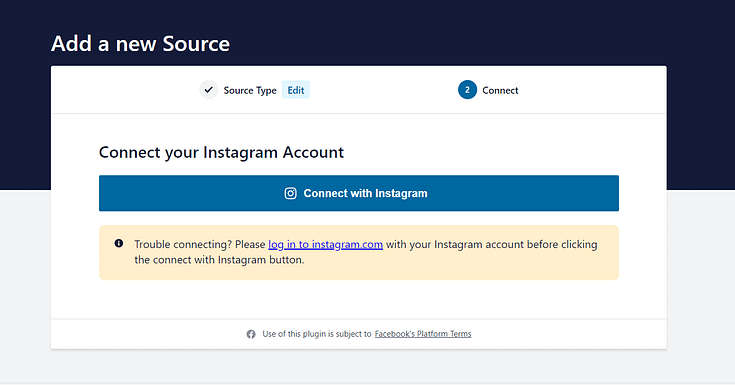Screen dimensions: 735x385
Task: Click the 'Trouble connecting? Please' text
Action: (x=200, y=244)
